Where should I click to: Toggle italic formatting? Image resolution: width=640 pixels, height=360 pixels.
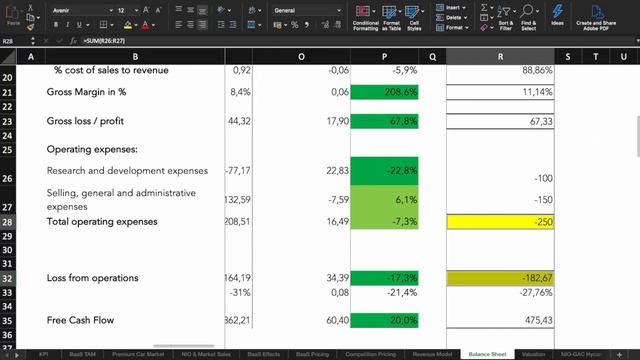67,25
